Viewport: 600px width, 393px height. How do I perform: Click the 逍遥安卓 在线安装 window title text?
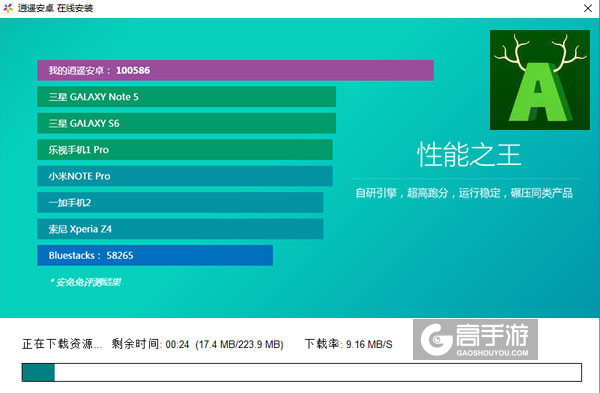click(55, 8)
